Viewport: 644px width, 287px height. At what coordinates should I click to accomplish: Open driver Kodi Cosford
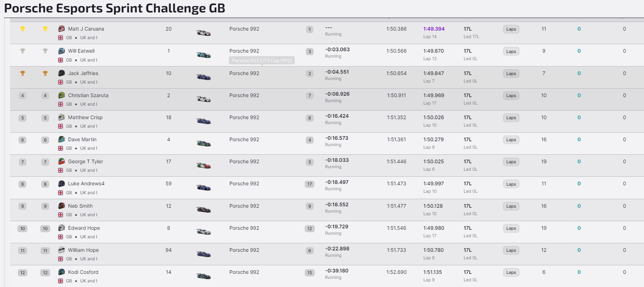(x=83, y=272)
